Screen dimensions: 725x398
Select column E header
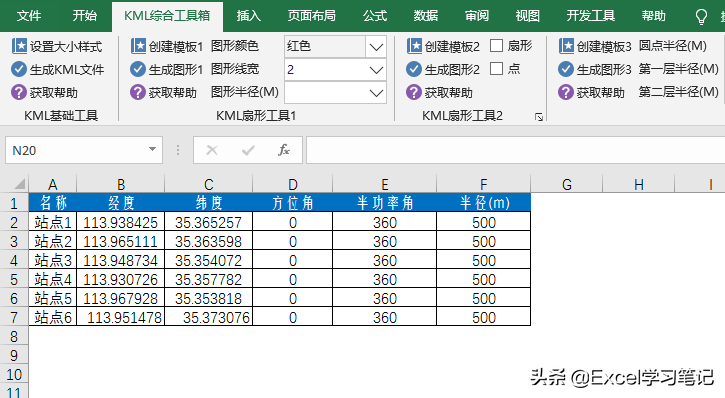point(385,184)
